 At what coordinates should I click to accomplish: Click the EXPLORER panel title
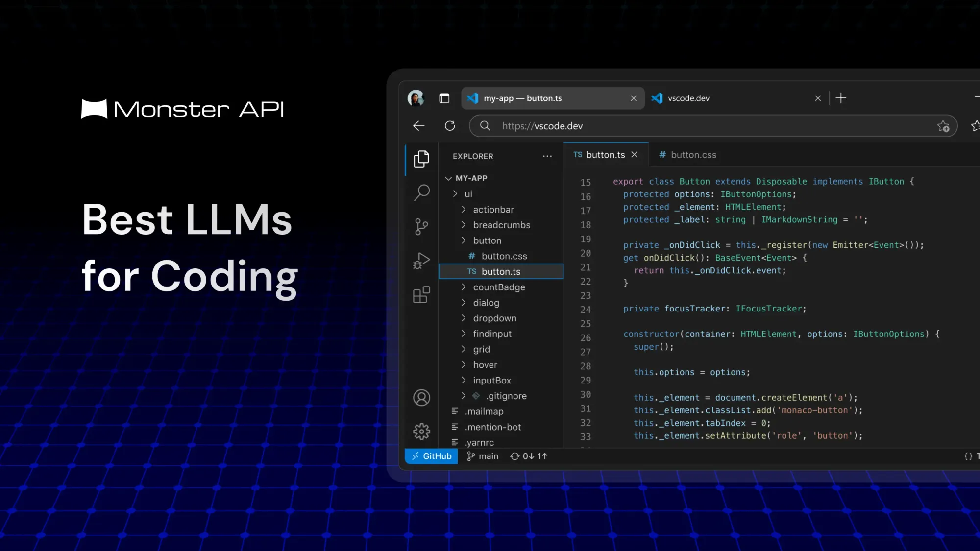coord(473,156)
